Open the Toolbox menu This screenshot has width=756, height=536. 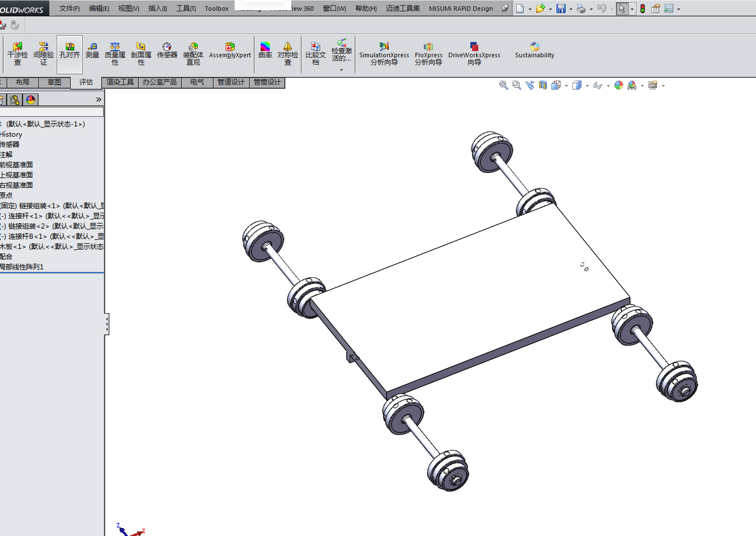[216, 9]
